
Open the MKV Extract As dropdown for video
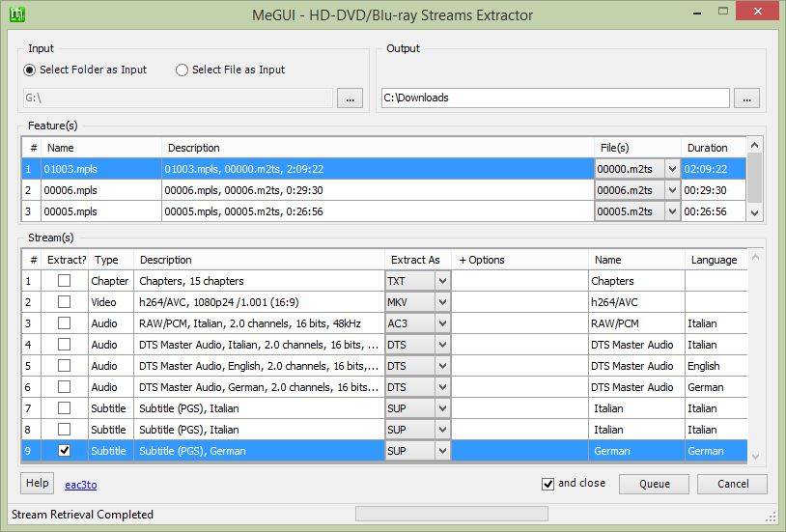click(x=442, y=302)
